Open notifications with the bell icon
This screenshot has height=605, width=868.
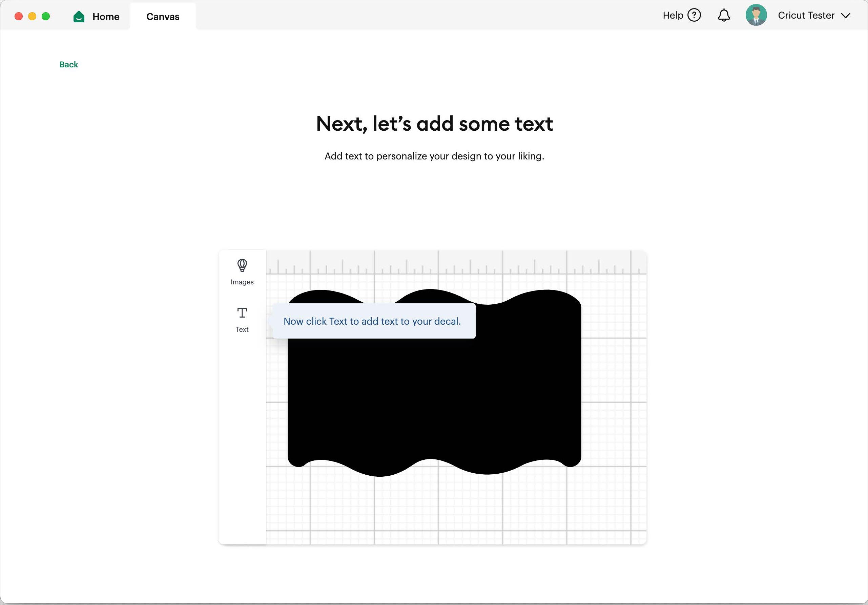(724, 15)
